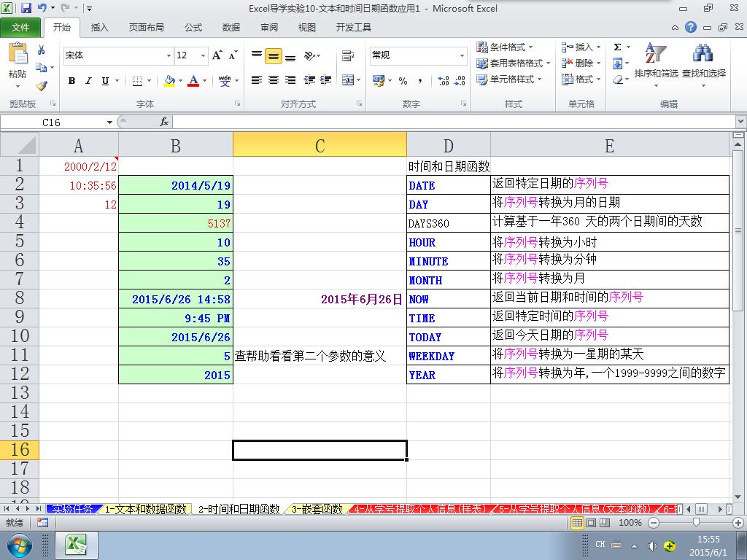
Task: Select column C header
Action: [320, 145]
